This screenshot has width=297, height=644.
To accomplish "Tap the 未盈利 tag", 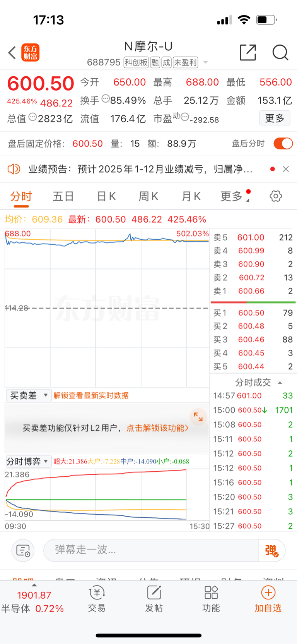I will click(186, 62).
